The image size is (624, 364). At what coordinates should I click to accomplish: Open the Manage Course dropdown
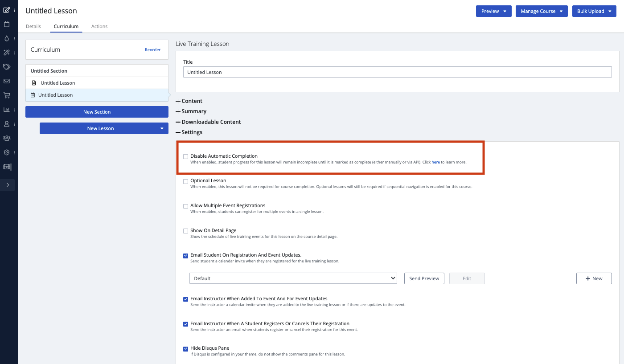click(x=541, y=11)
